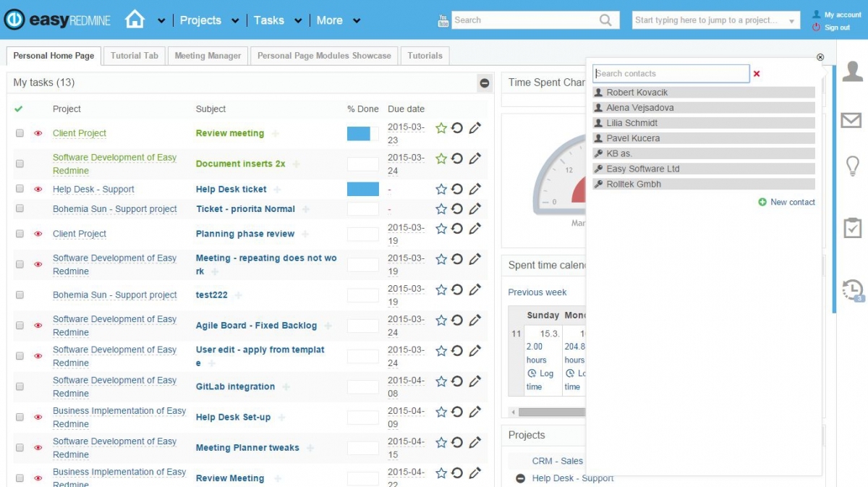Viewport: 868px width, 487px height.
Task: Star the Review meeting task as favorite
Action: click(441, 128)
